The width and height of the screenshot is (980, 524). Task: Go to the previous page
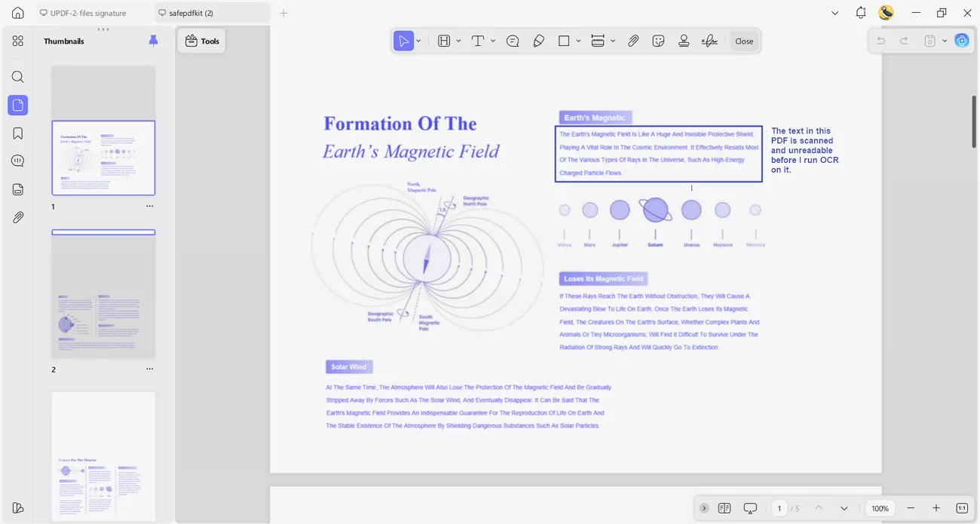819,508
